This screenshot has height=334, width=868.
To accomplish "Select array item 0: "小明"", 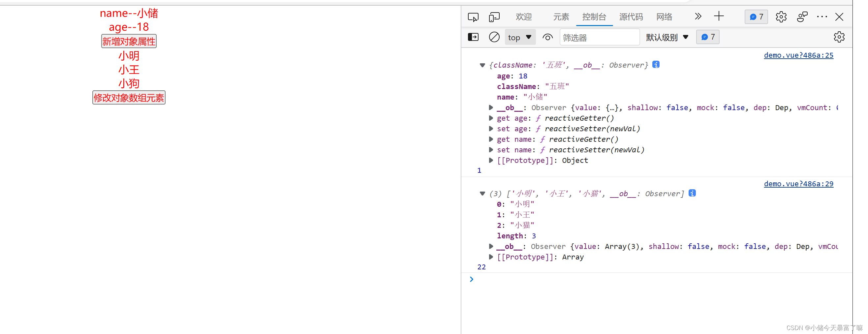I will click(x=515, y=204).
